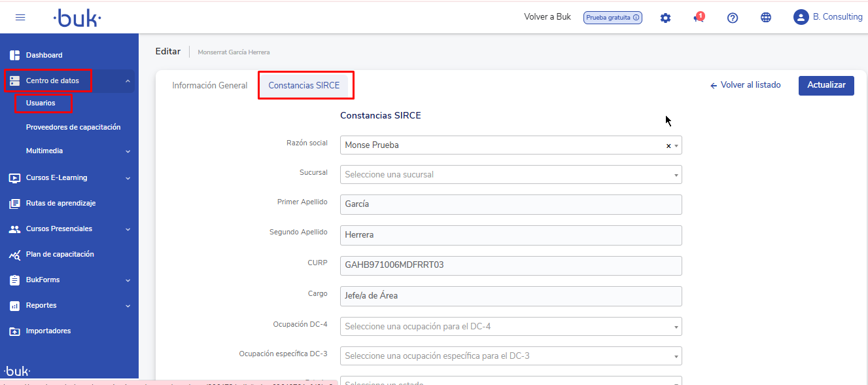Viewport: 868px width, 385px height.
Task: Click the Volver al listado link
Action: pyautogui.click(x=745, y=85)
